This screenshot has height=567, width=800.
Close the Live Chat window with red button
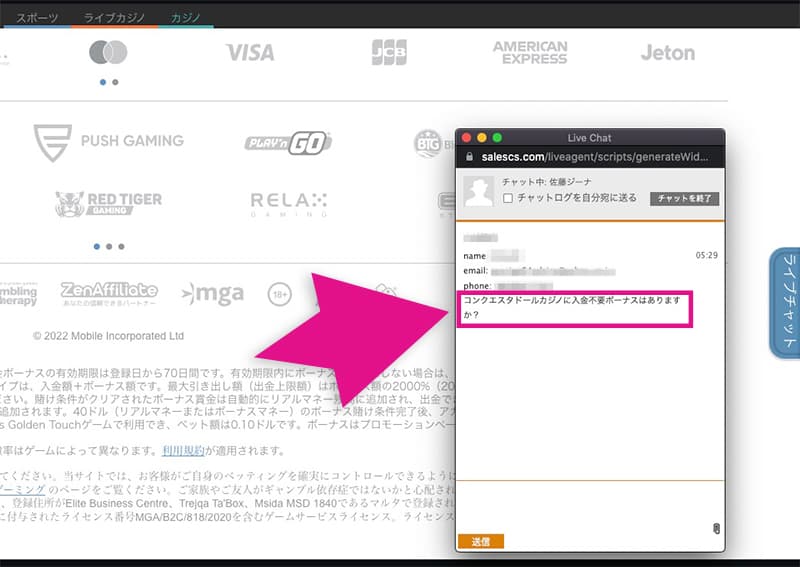pos(466,138)
